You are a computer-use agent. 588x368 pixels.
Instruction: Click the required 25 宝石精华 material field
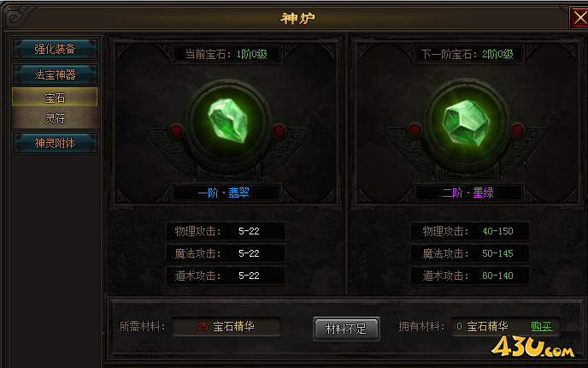[226, 326]
